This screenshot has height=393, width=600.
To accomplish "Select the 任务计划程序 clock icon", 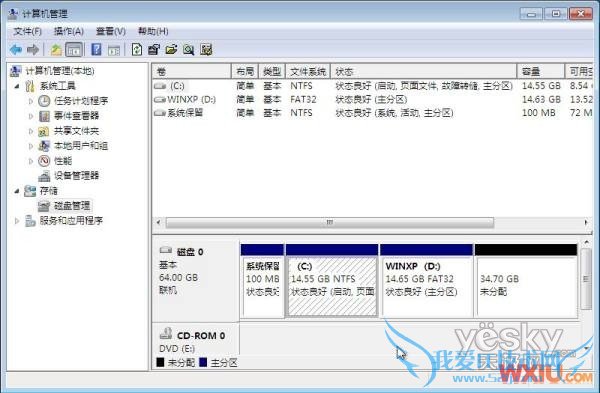I will click(x=44, y=101).
